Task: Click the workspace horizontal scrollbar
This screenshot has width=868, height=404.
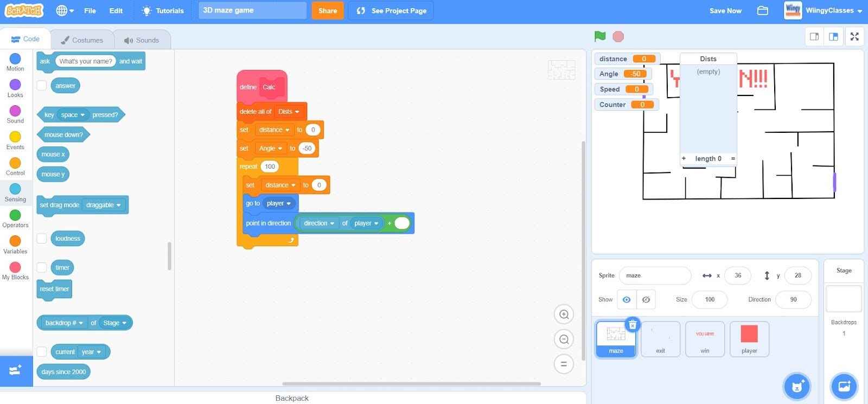Action: click(x=411, y=383)
